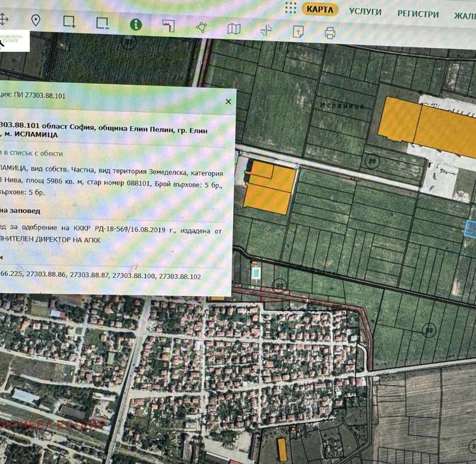476x464 pixels.
Task: Open neighboring parcel 27303.88.87 link
Action: point(89,275)
